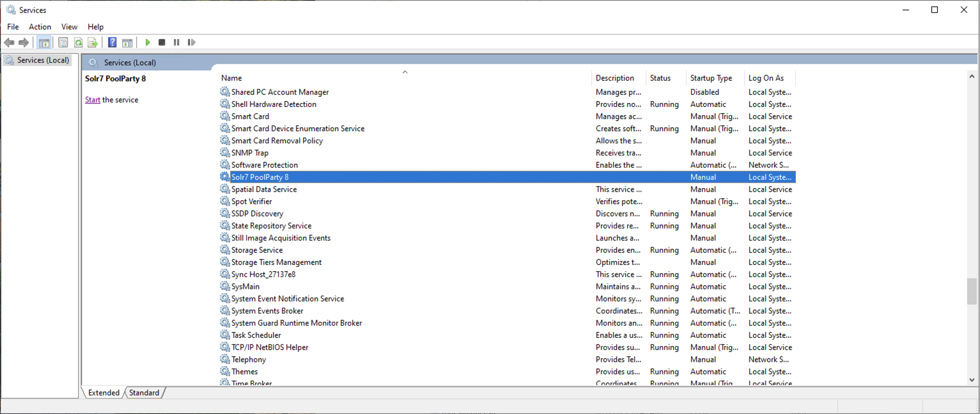Open Properties from the toolbar icon
This screenshot has width=980, height=414.
coord(63,42)
